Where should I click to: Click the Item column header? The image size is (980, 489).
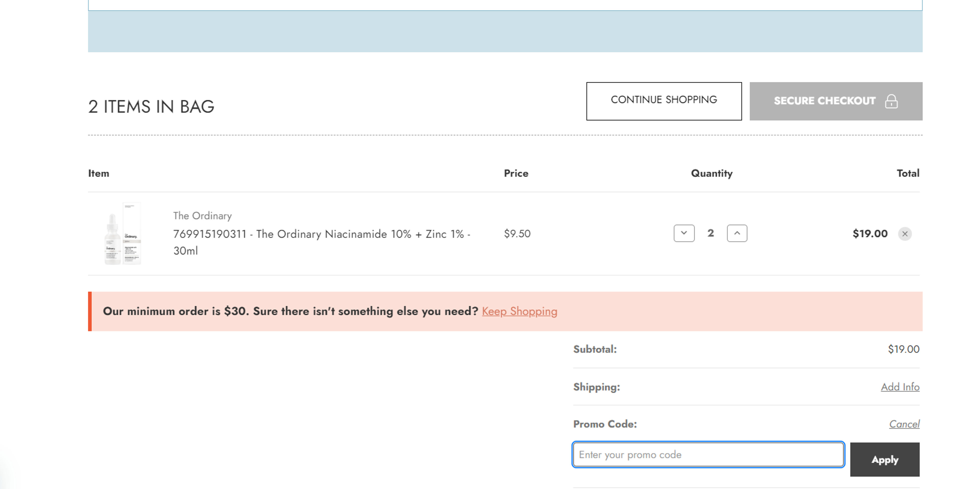click(x=99, y=173)
